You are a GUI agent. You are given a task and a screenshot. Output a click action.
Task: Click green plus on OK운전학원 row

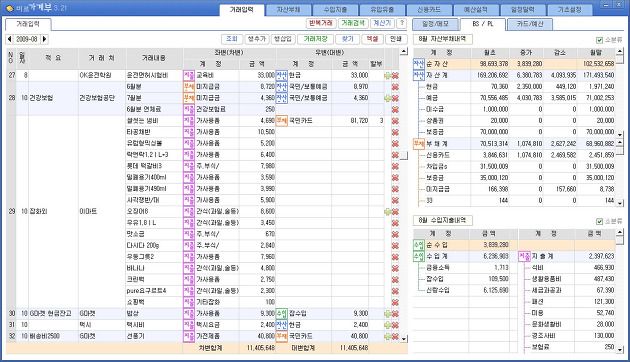(x=388, y=76)
